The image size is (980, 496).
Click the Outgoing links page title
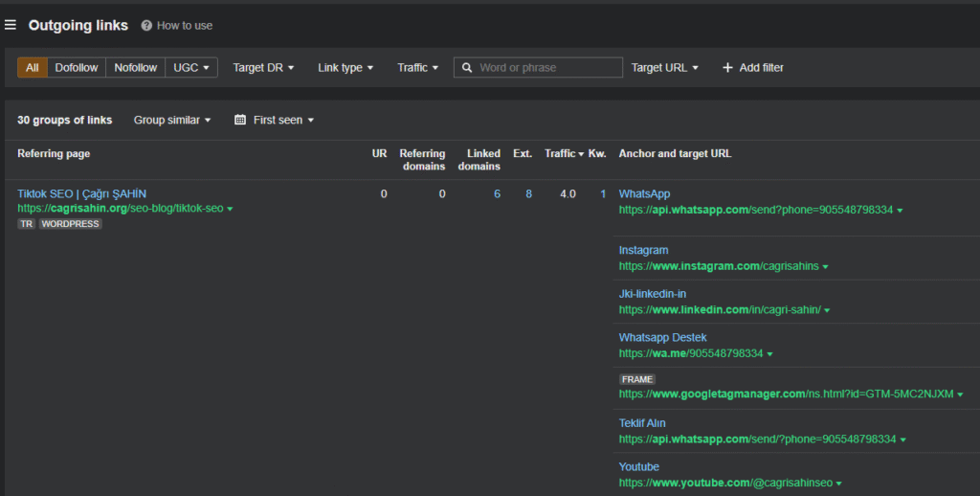[78, 26]
